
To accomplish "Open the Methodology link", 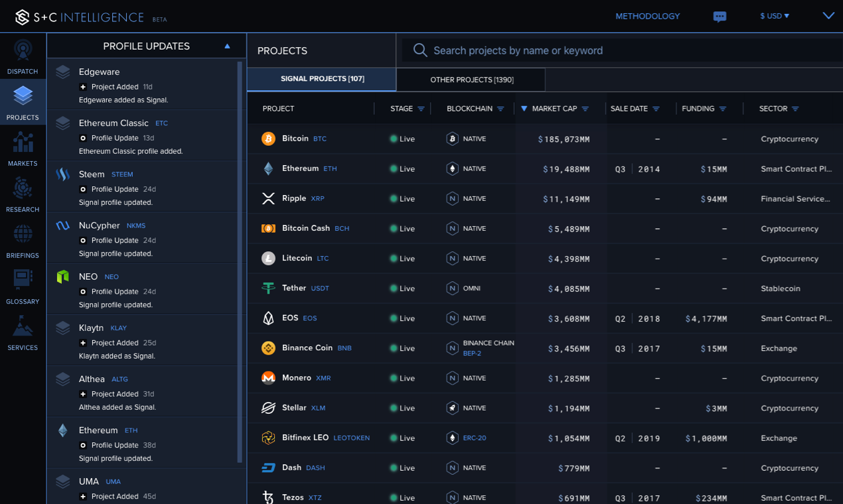I will pos(648,16).
